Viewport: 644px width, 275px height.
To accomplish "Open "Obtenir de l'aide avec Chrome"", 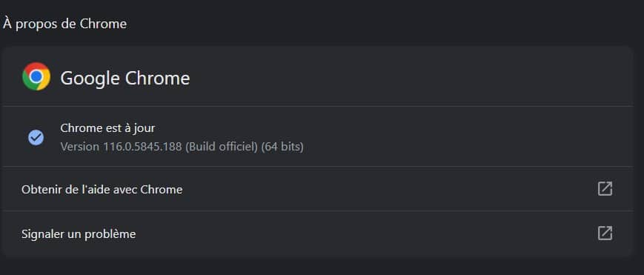I will pos(318,189).
